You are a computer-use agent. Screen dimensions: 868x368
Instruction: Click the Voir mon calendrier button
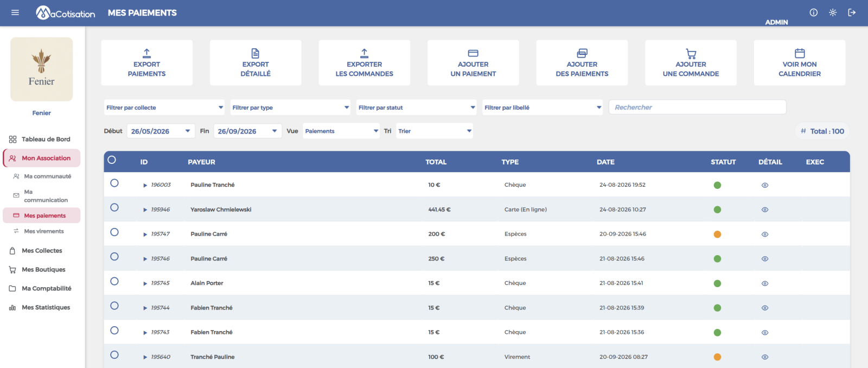[800, 62]
